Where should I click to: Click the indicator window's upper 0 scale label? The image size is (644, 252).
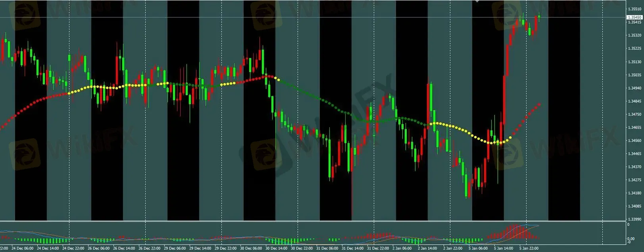[628, 225]
